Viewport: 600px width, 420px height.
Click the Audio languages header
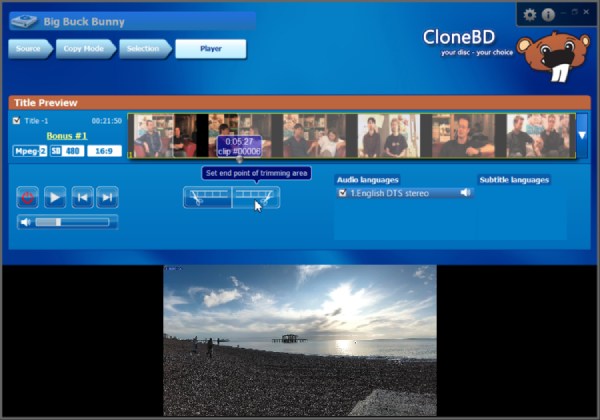pos(367,180)
